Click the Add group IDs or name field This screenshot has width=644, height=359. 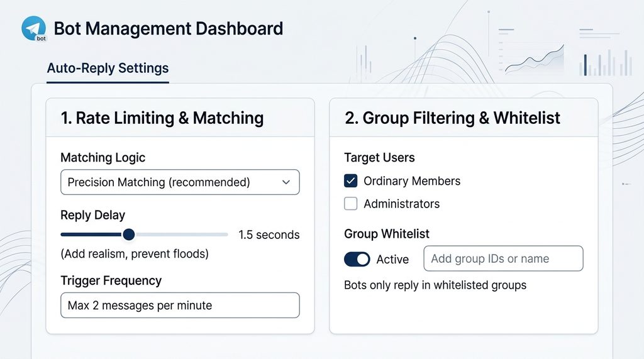click(503, 258)
